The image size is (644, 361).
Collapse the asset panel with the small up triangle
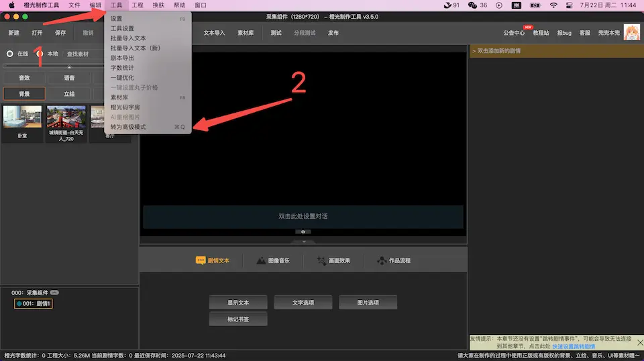click(69, 67)
